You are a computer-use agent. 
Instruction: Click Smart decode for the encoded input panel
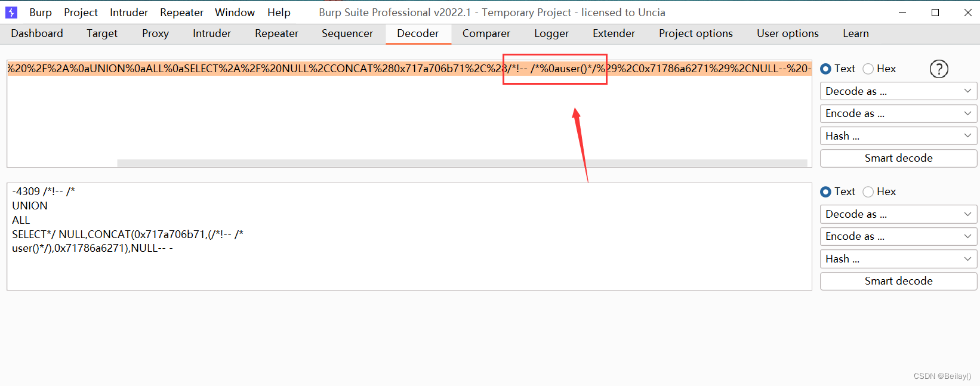pos(898,158)
